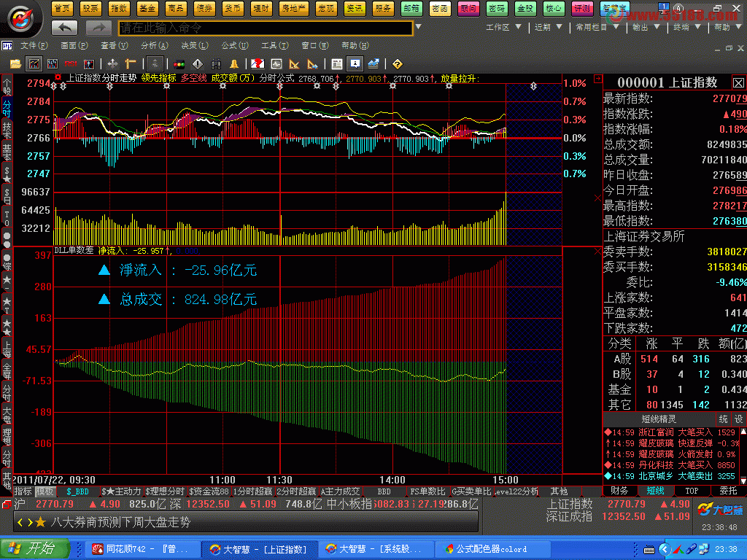Switch to the $_BBD indicator tab
747x560 pixels.
77,491
